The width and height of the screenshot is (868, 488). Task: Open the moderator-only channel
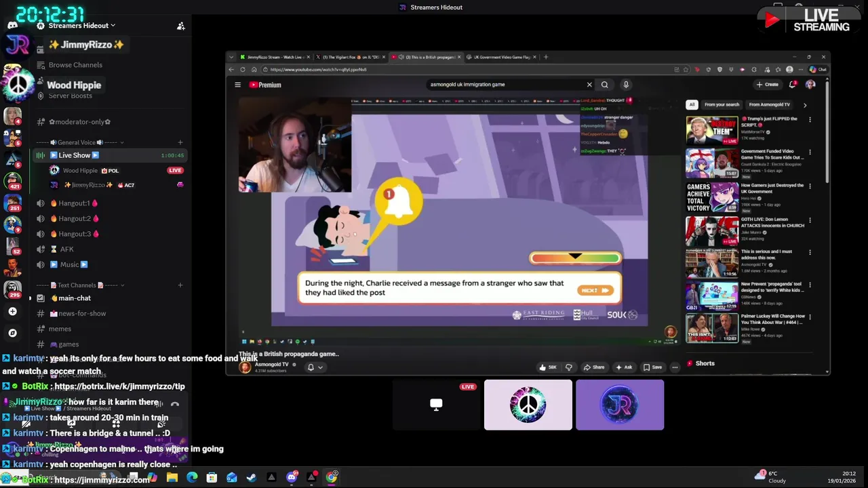80,122
